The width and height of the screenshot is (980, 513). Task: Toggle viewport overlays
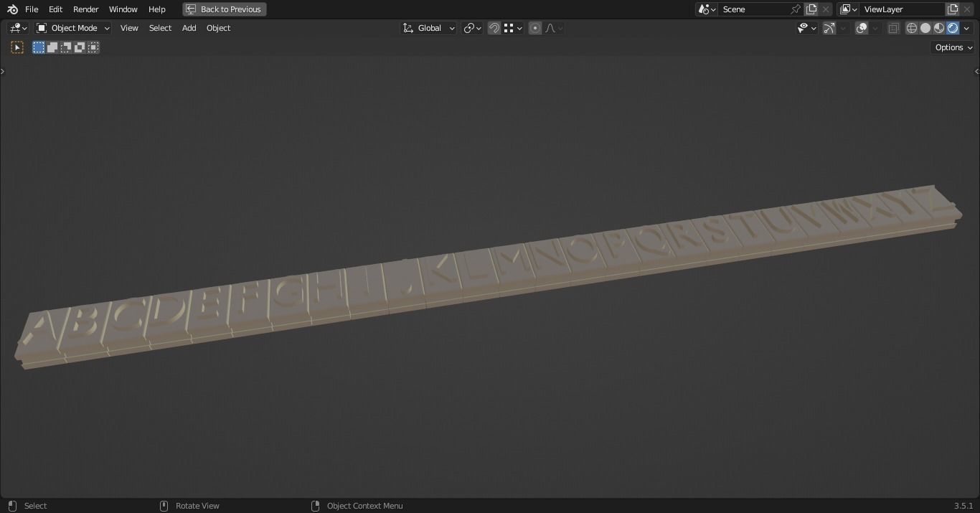click(x=862, y=28)
